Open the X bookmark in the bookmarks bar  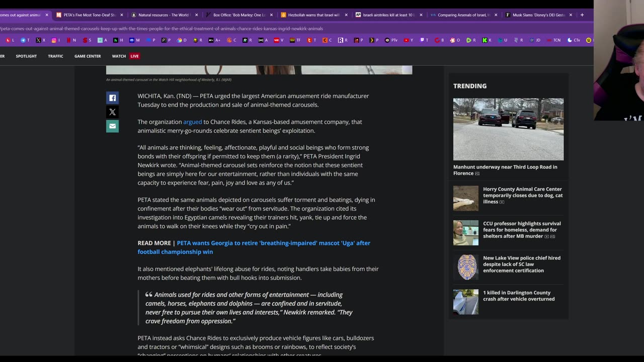coord(41,40)
